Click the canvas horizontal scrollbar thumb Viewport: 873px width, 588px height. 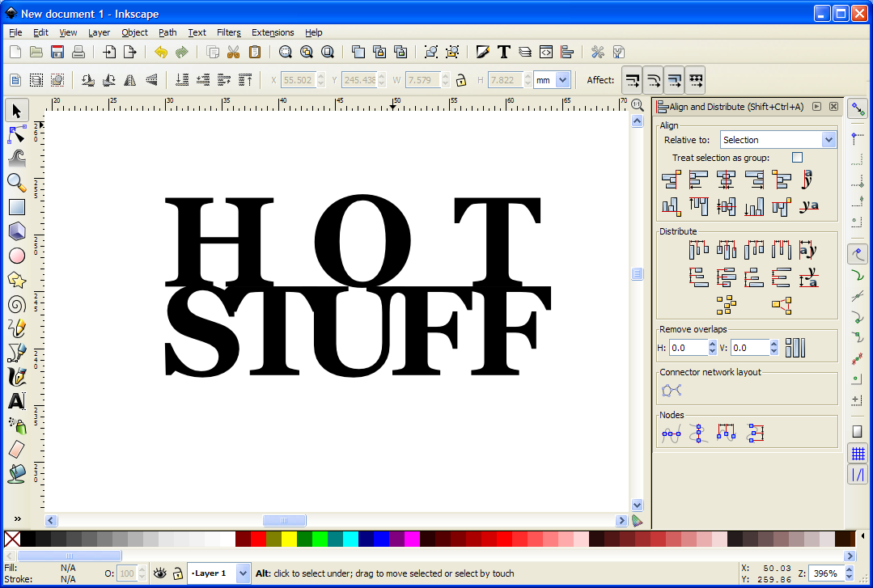pos(284,521)
